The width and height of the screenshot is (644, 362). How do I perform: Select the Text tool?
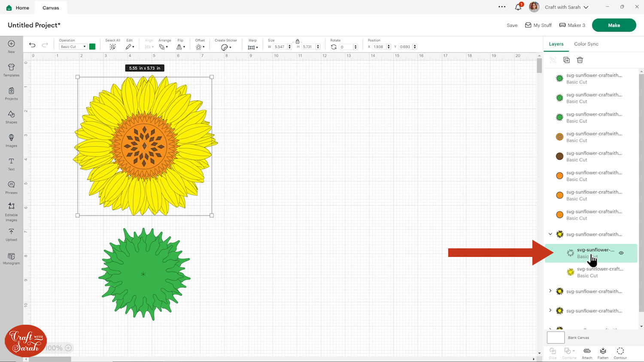pos(11,163)
